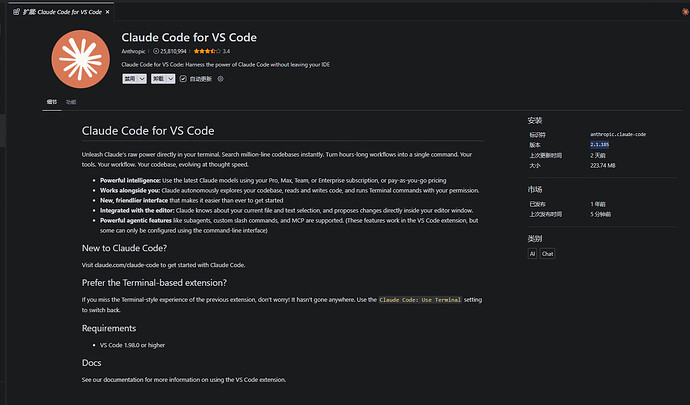Click the 2 天前 last updated value
Image resolution: width=690 pixels, height=405 pixels.
coord(598,155)
